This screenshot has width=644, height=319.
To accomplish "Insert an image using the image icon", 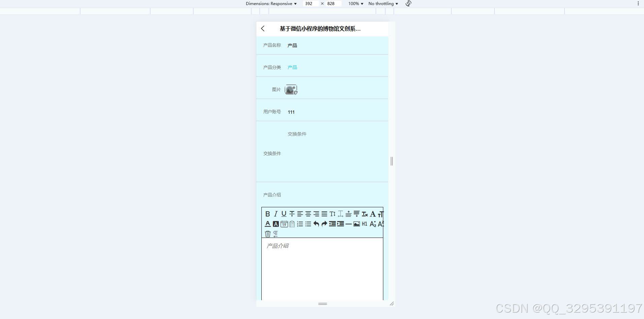I will [357, 224].
